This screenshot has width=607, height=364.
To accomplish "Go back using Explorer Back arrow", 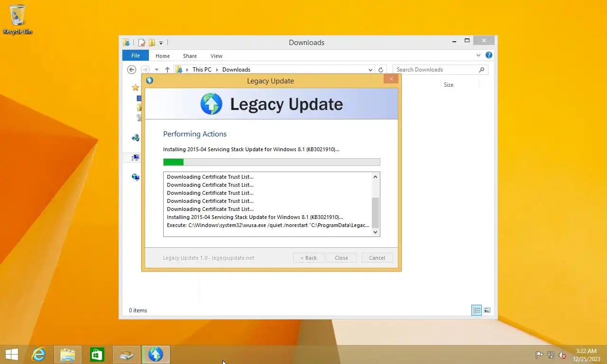I will coord(132,69).
